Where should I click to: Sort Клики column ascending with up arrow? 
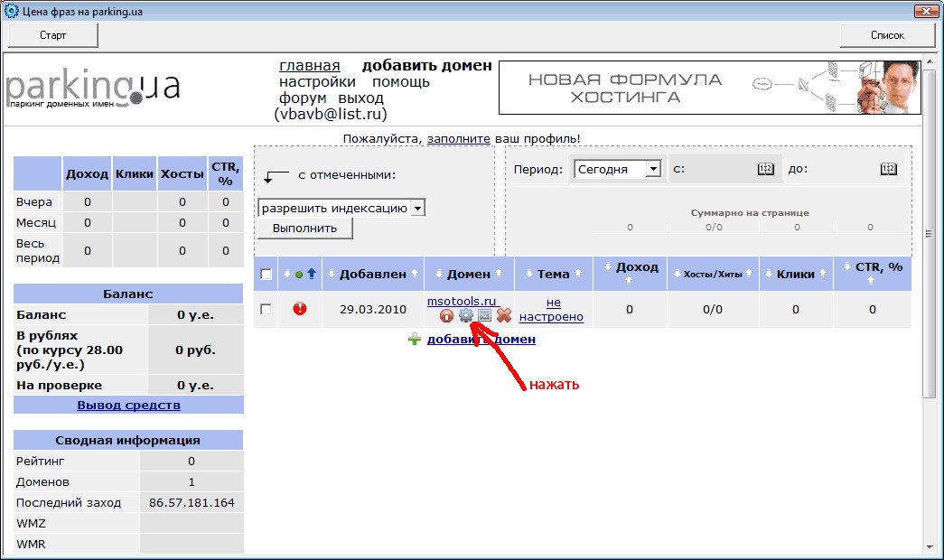[822, 274]
